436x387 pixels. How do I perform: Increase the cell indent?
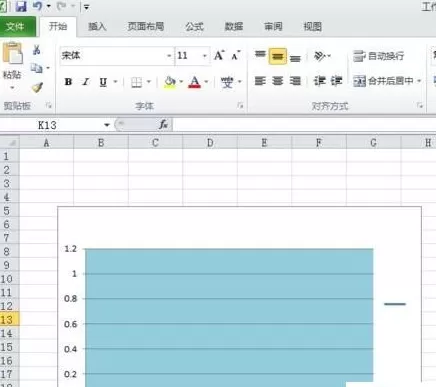(336, 81)
